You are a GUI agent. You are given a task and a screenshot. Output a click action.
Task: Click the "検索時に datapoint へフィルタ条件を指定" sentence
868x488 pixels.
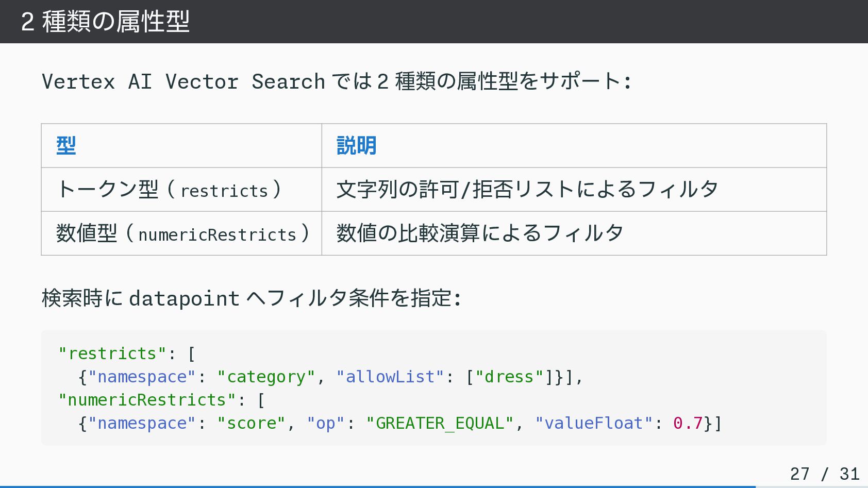point(251,298)
